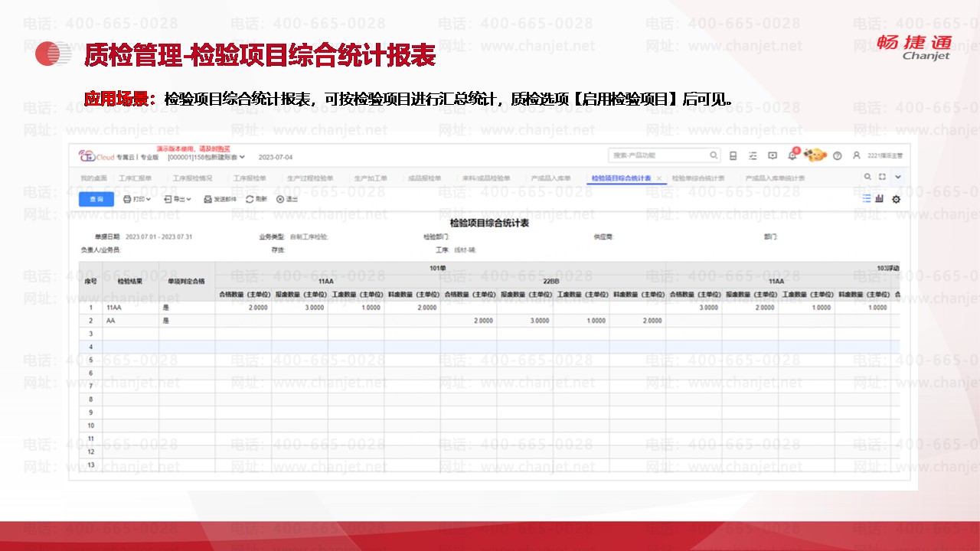Click the 序号 column header
980x551 pixels.
[x=90, y=281]
